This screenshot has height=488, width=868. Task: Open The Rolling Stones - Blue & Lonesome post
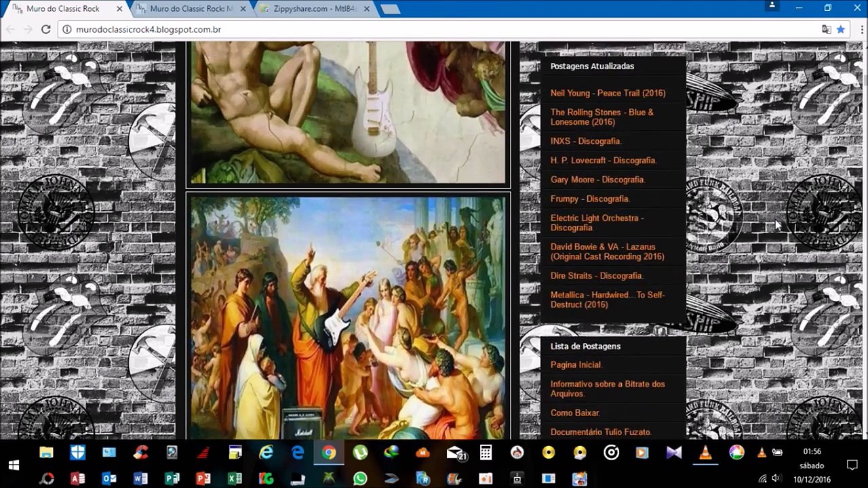tap(602, 117)
